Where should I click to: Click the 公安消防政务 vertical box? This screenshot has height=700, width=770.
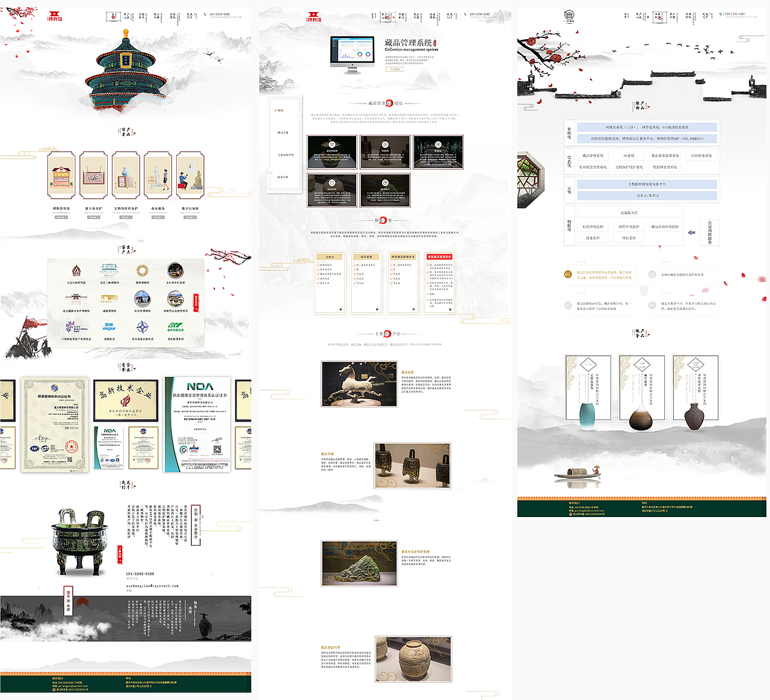(710, 232)
